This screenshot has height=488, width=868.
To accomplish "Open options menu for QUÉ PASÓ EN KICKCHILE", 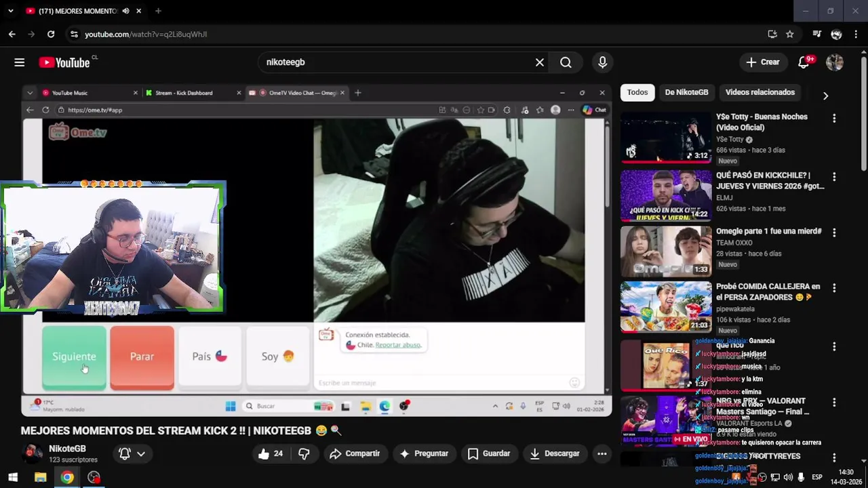I will (x=834, y=176).
